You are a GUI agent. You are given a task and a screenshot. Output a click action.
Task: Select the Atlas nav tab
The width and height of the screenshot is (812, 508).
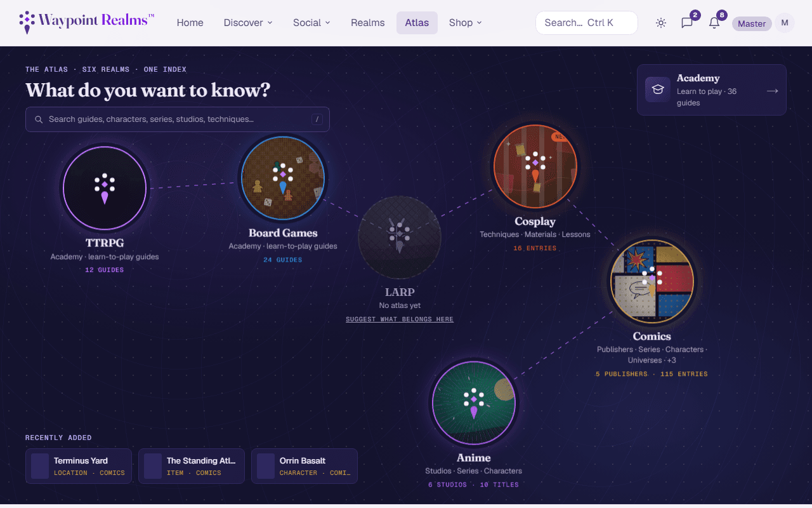(x=417, y=23)
